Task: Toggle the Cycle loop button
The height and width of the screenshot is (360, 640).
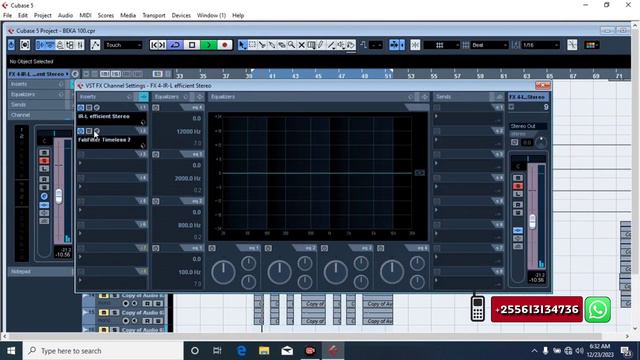Action: tap(176, 45)
